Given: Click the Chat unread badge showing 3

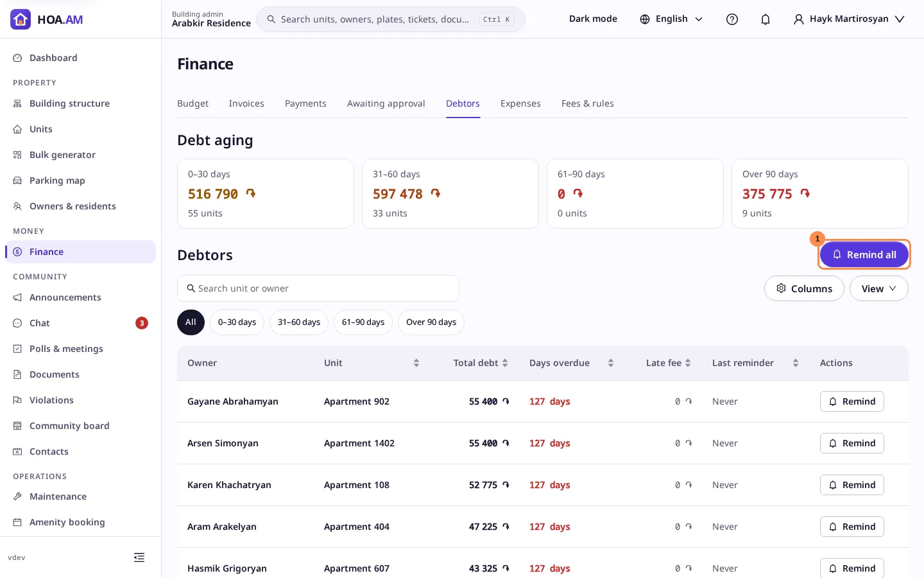Looking at the screenshot, I should [x=142, y=323].
